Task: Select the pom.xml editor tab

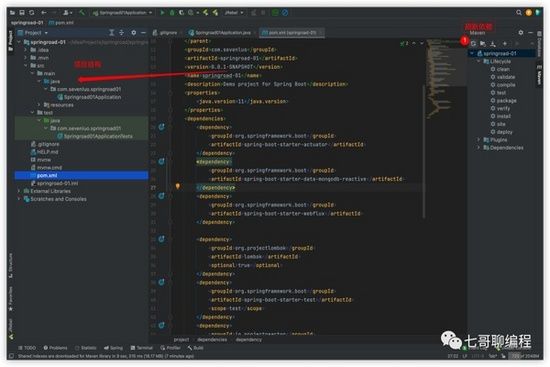Action: click(x=292, y=33)
